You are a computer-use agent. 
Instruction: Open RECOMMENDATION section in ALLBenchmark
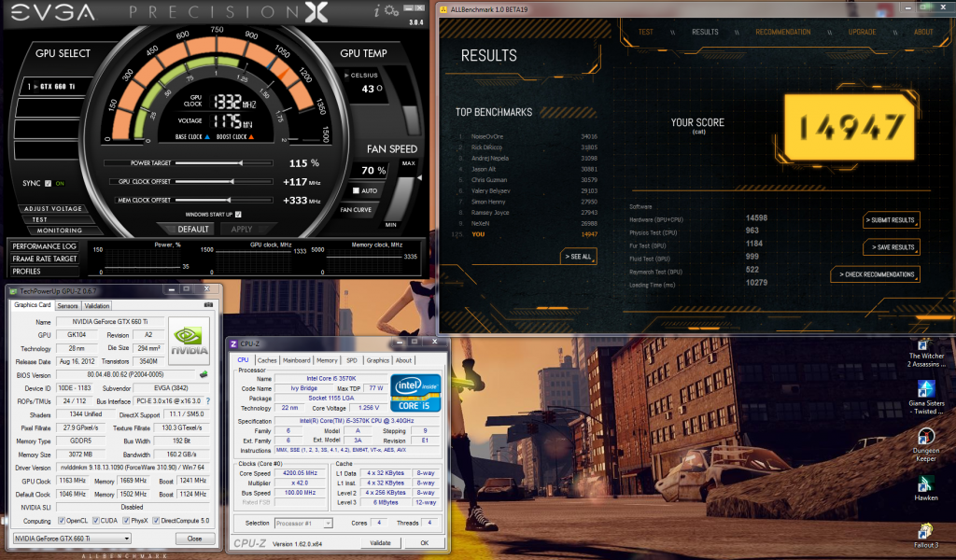783,32
